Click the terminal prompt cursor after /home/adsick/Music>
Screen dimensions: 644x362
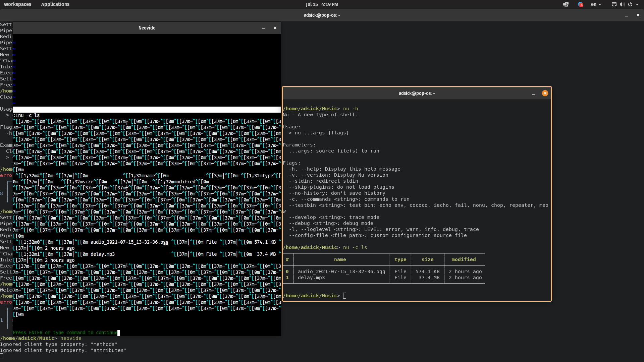pyautogui.click(x=344, y=296)
